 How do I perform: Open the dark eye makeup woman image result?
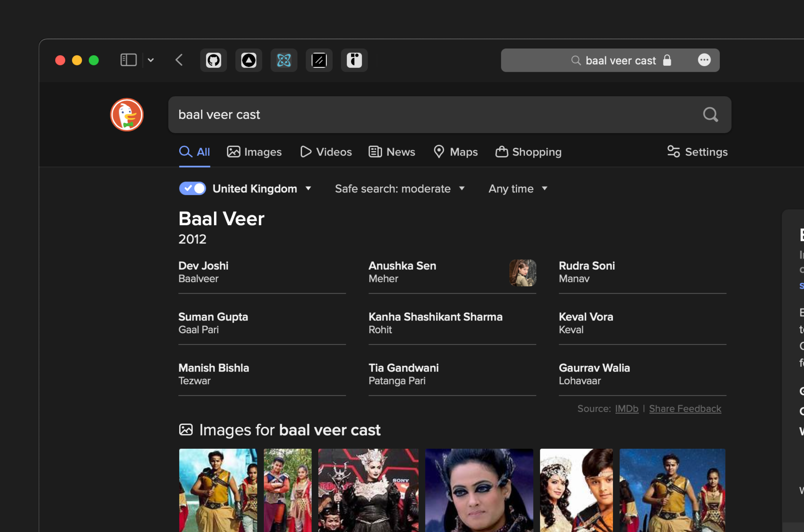click(479, 490)
